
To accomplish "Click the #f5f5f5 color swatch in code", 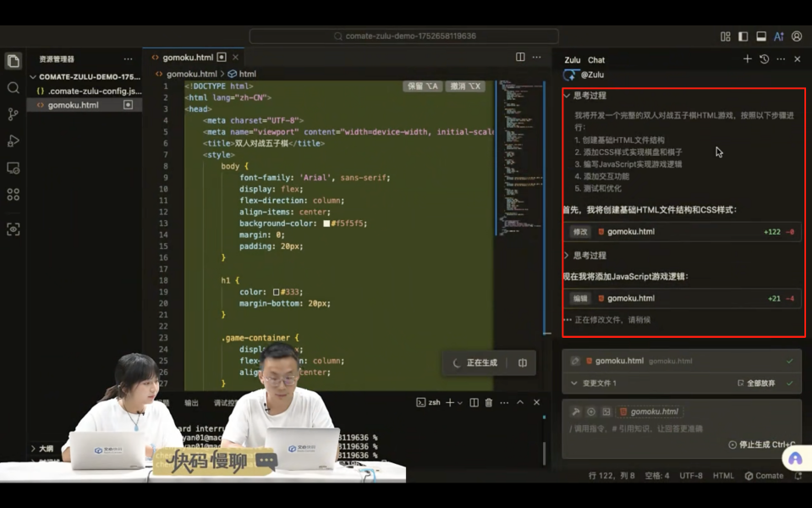I will point(326,224).
